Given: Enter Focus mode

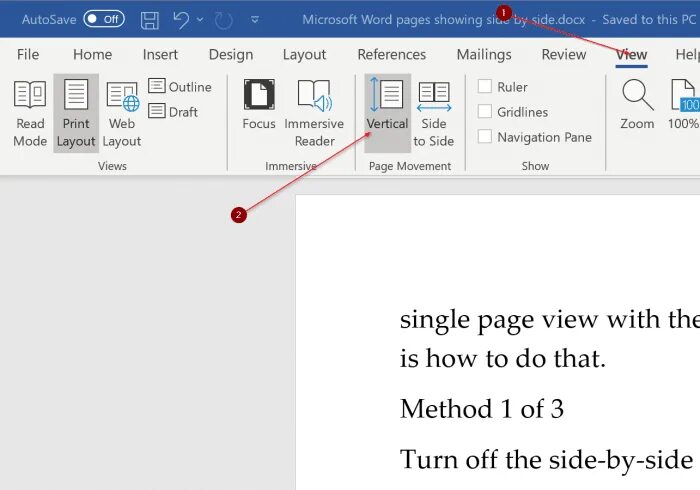Looking at the screenshot, I should [x=258, y=105].
